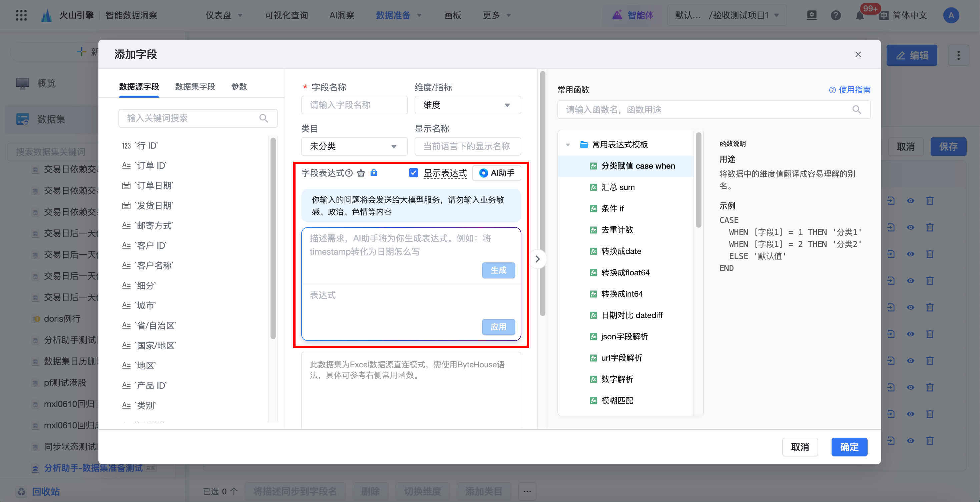Click the recycle bin icon in sidebar
The image size is (980, 502).
pos(21,492)
